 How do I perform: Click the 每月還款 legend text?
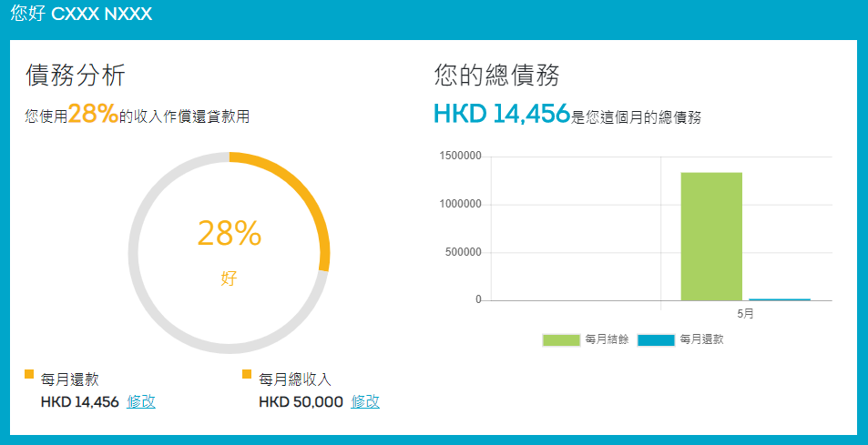(701, 340)
